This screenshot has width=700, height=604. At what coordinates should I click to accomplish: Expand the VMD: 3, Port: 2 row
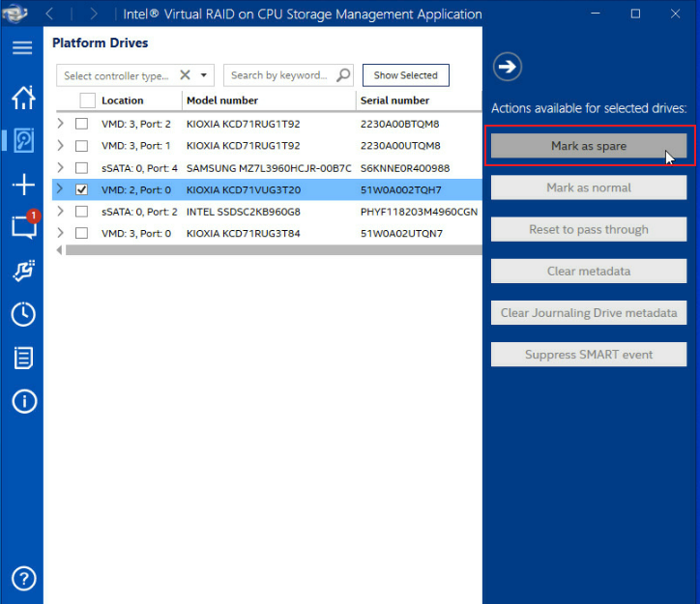61,123
